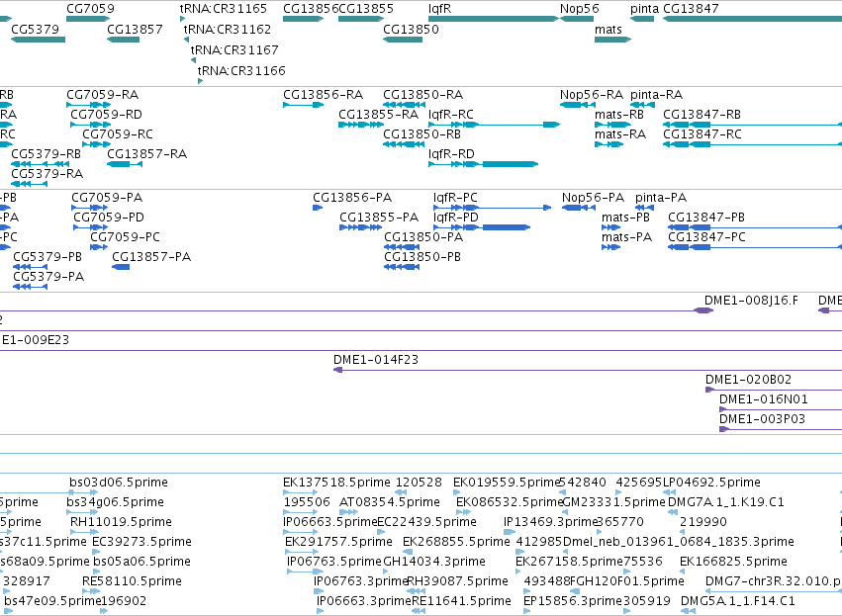Select protein CG7059-PC
Image resolution: width=842 pixels, height=616 pixels.
(x=99, y=247)
